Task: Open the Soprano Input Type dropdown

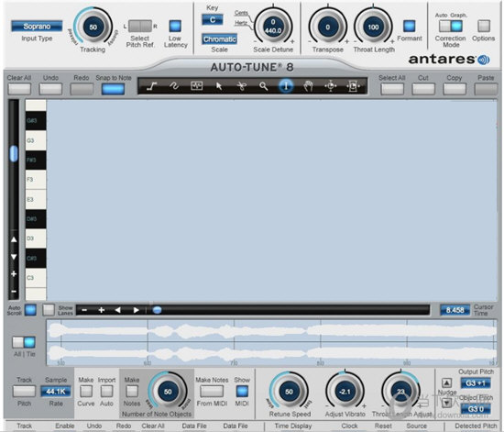Action: [37, 26]
